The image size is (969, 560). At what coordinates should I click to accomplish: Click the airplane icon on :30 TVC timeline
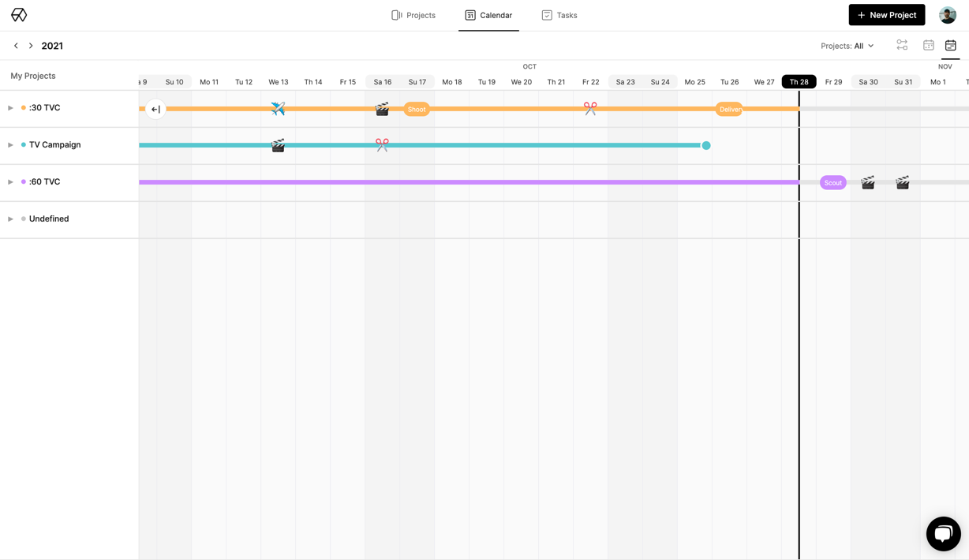(278, 109)
